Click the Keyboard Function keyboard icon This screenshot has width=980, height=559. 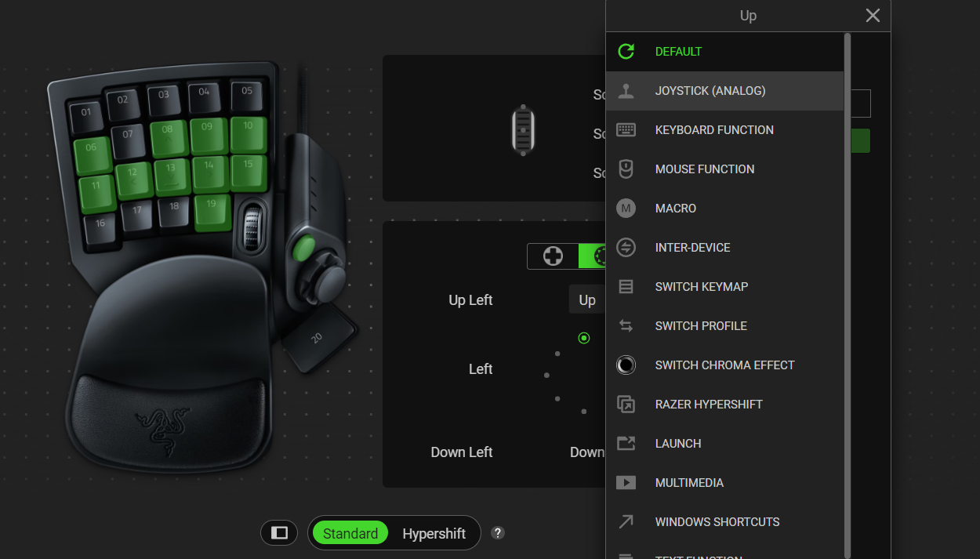626,130
